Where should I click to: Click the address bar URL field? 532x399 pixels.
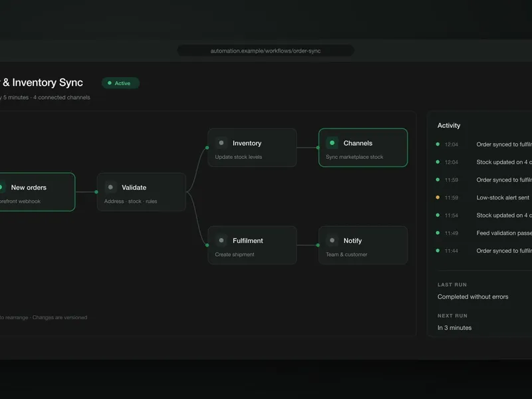[265, 51]
